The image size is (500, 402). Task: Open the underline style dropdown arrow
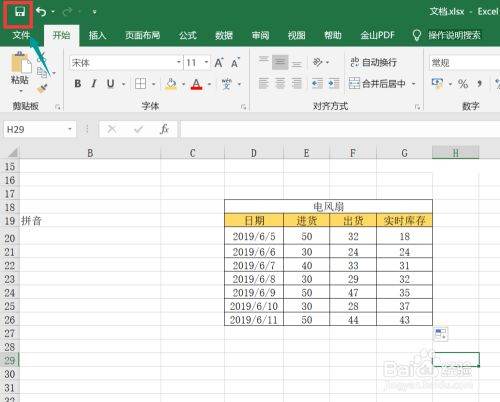tap(124, 84)
